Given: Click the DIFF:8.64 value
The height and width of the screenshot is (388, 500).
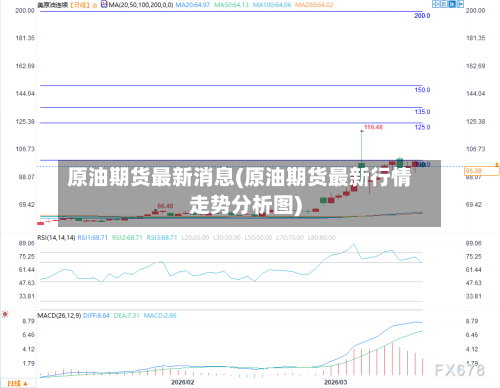Looking at the screenshot, I should 96,315.
